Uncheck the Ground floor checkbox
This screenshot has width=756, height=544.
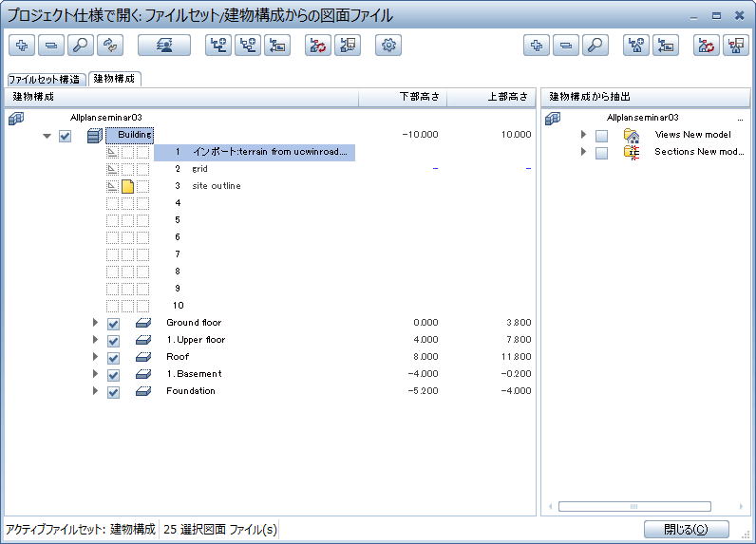(113, 324)
